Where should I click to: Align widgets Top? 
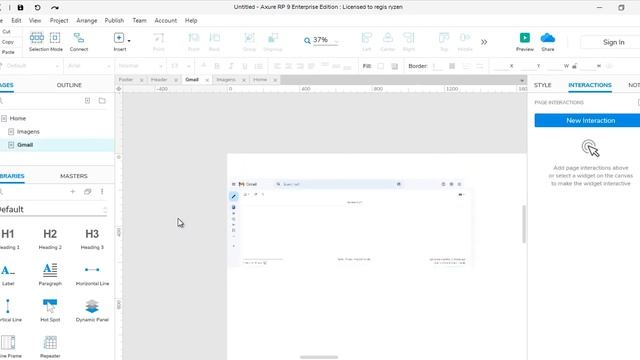pyautogui.click(x=444, y=42)
